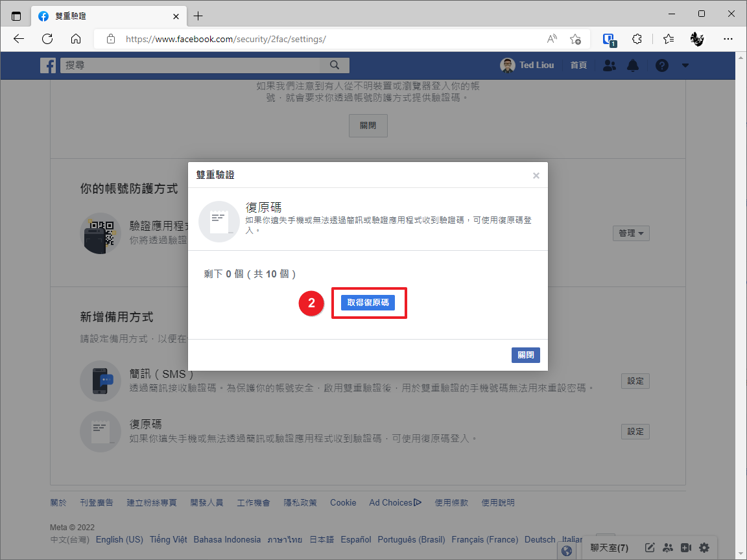Open the 聊天室(7) chat bar
The height and width of the screenshot is (560, 747).
[x=610, y=548]
